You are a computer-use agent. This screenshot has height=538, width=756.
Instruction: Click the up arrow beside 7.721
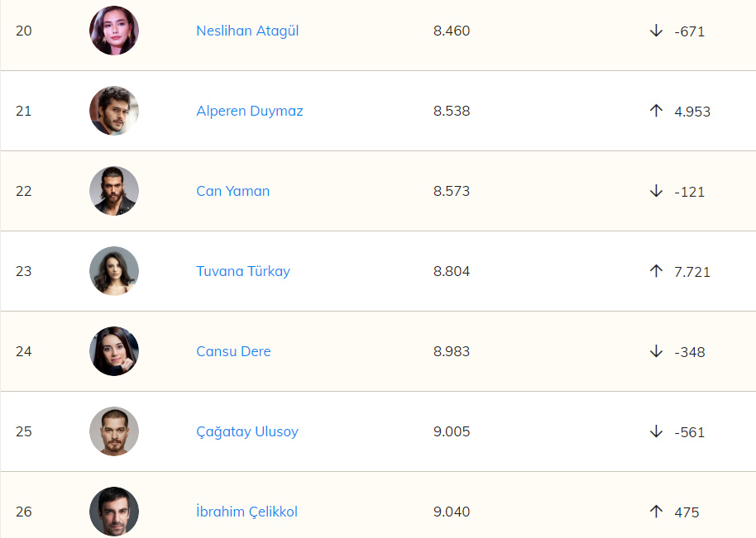[656, 271]
